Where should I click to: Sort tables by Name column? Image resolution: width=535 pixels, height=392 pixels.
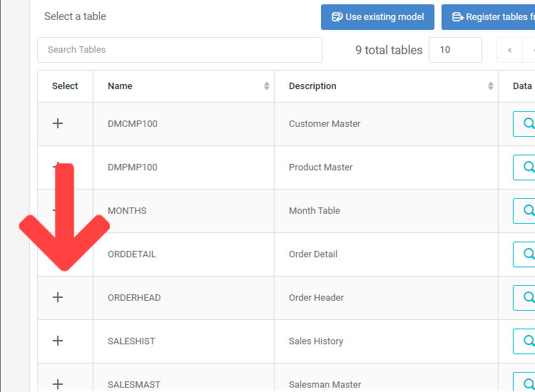click(267, 86)
